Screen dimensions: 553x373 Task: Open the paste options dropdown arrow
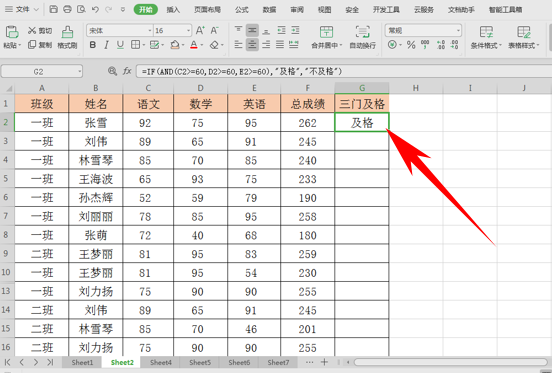[19, 45]
